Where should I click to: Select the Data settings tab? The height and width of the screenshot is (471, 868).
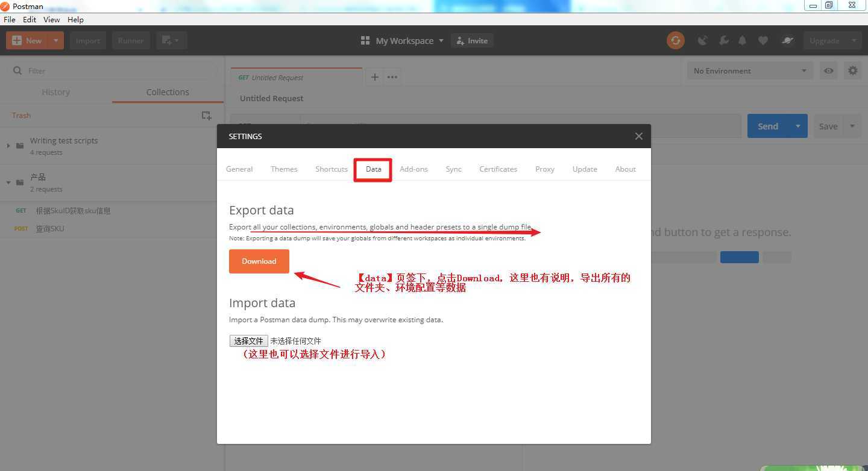pos(373,169)
